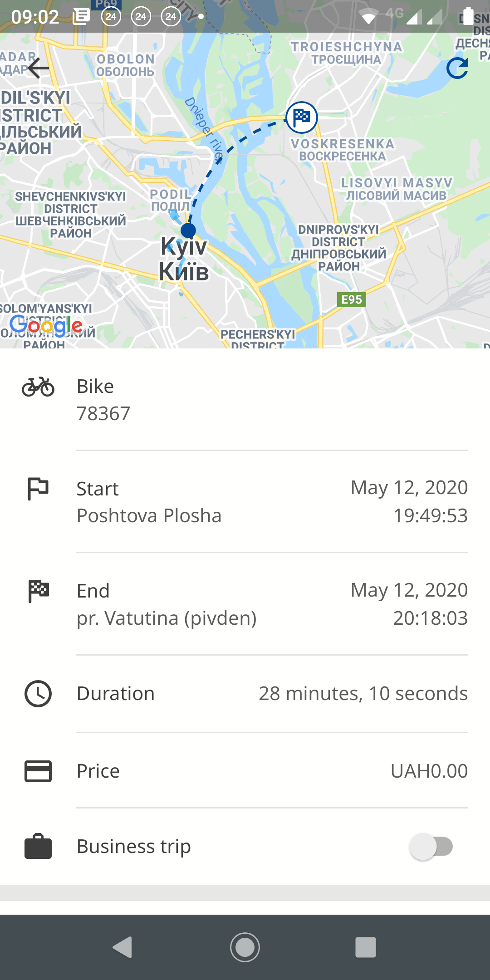Tap the blue start point dot
Screen dimensions: 490x980
pos(188,230)
